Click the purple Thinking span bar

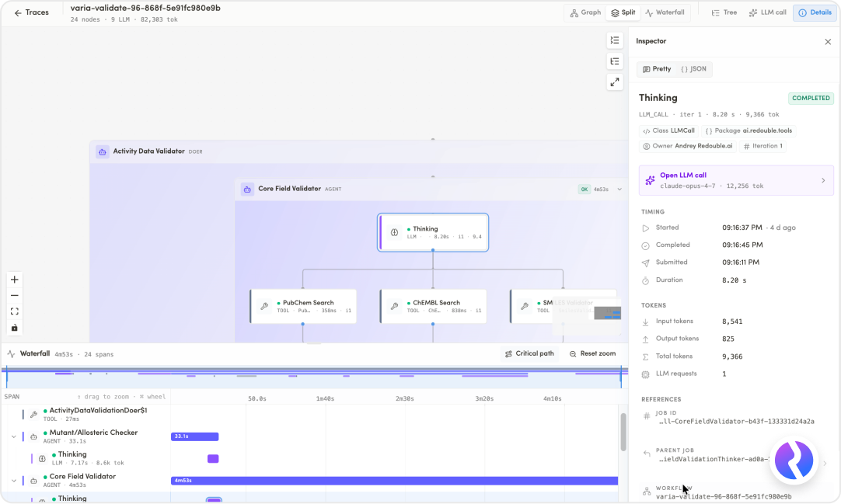pyautogui.click(x=213, y=458)
